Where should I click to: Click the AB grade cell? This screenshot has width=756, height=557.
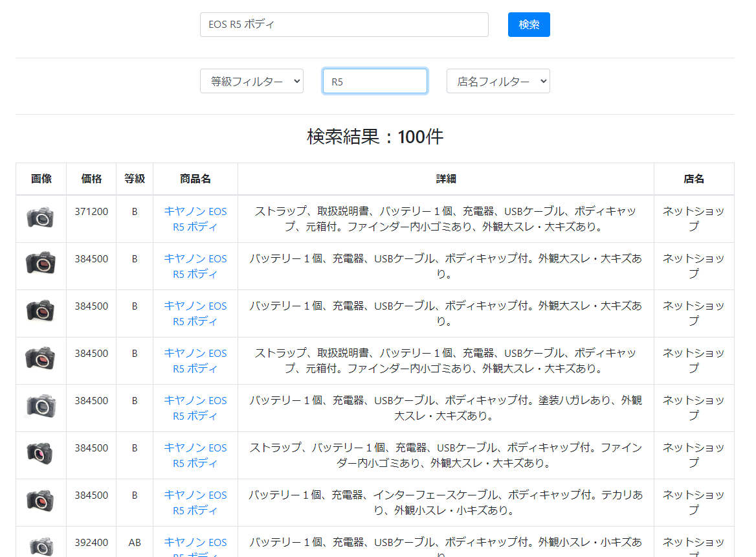135,543
